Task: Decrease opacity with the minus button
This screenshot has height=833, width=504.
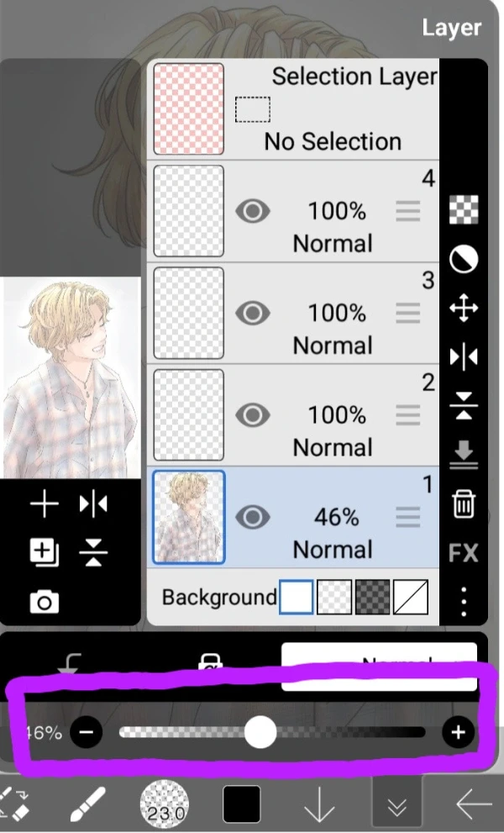Action: tap(87, 733)
